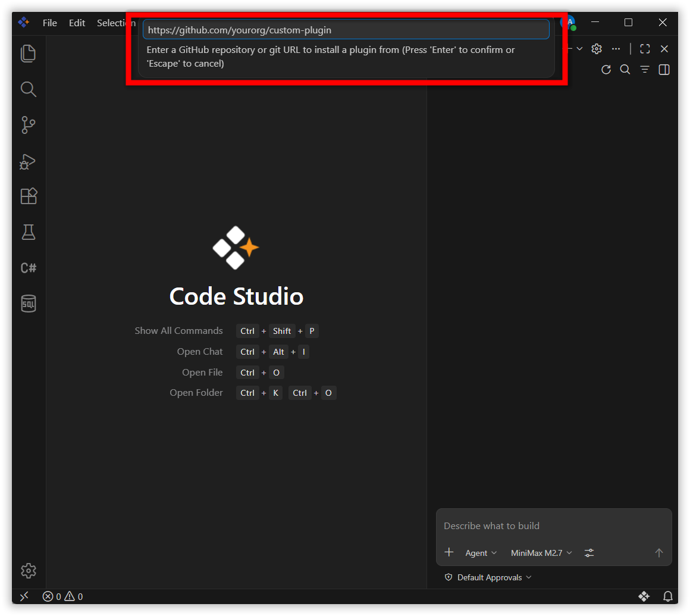Click the Shift key badge in Show All Commands
690x616 pixels.
(281, 331)
